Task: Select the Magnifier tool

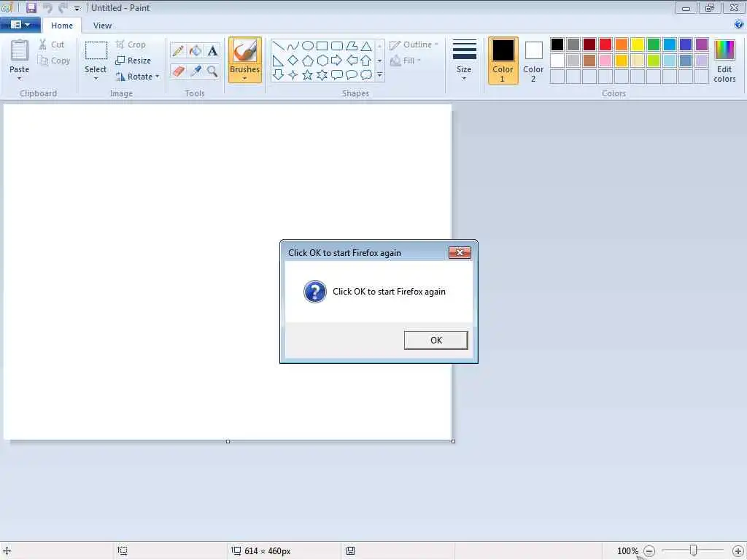Action: pyautogui.click(x=212, y=71)
